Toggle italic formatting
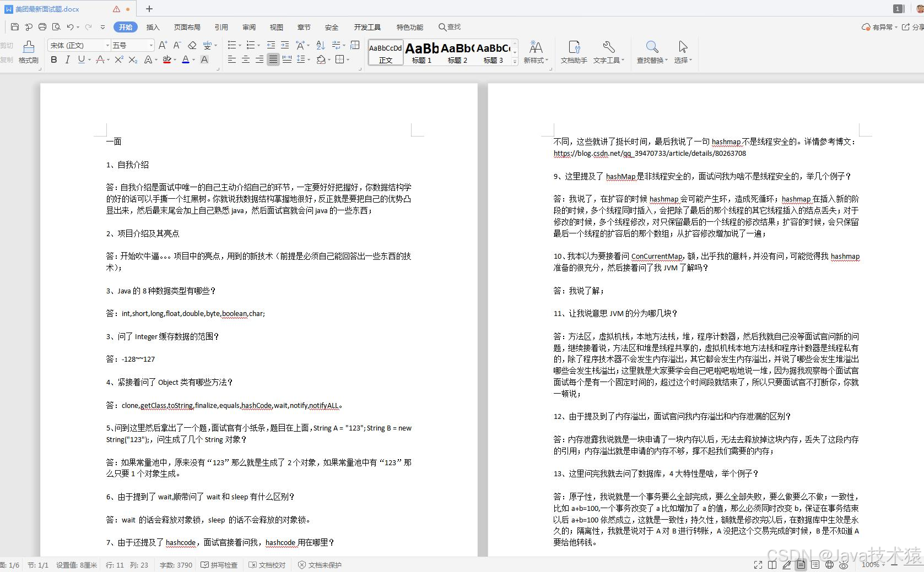 tap(67, 59)
